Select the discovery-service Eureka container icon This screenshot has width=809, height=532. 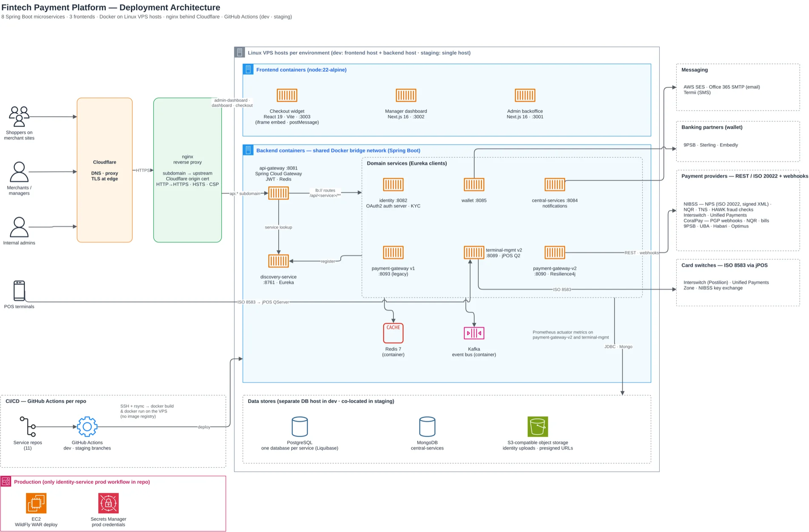point(279,261)
